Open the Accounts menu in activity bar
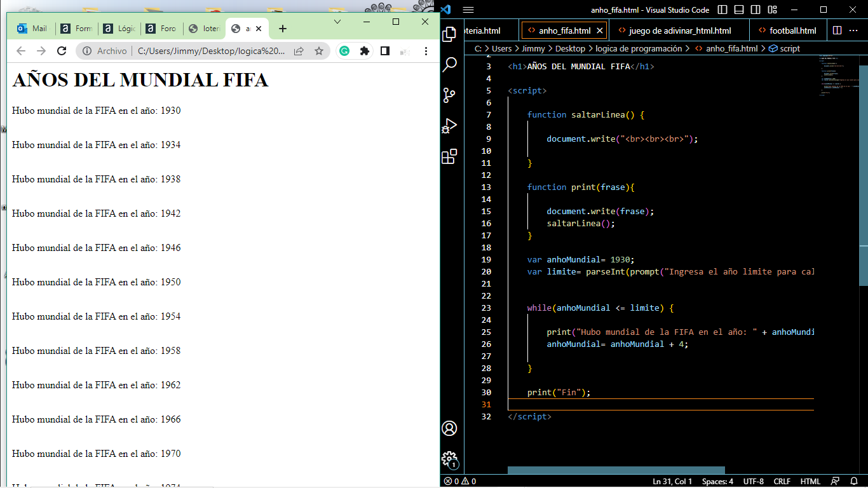The height and width of the screenshot is (488, 868). click(449, 428)
